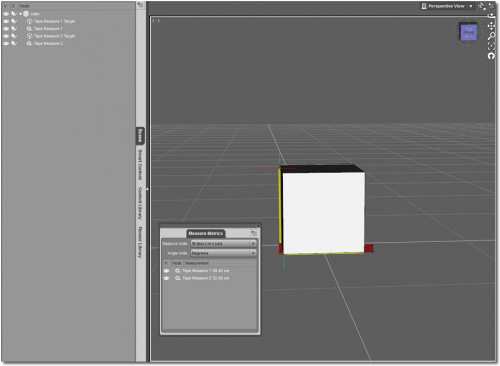Toggle visibility of Tape Measure 1 Target
This screenshot has height=366, width=500.
point(6,21)
